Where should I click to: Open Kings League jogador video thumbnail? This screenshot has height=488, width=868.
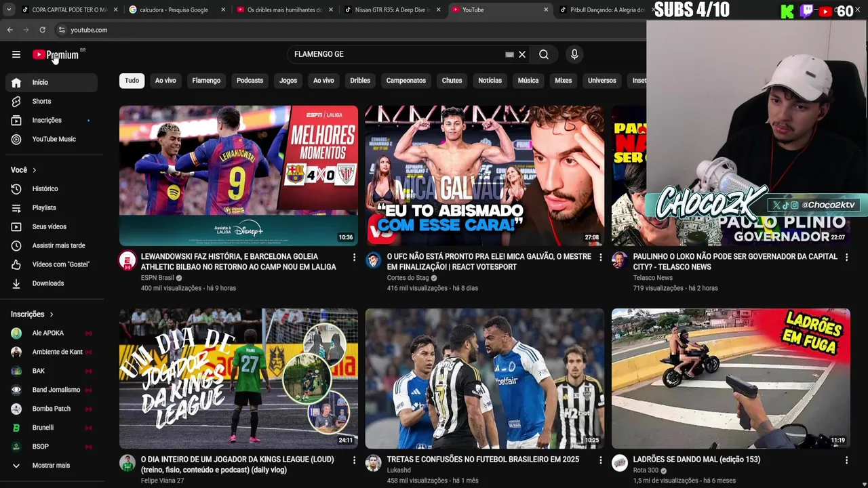click(x=239, y=379)
